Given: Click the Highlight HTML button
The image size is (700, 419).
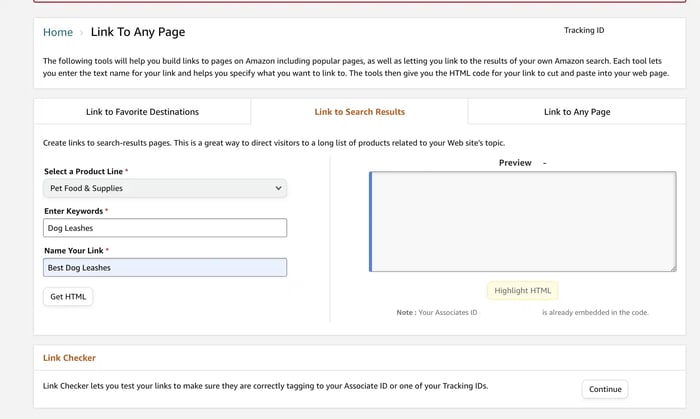Looking at the screenshot, I should click(x=522, y=291).
